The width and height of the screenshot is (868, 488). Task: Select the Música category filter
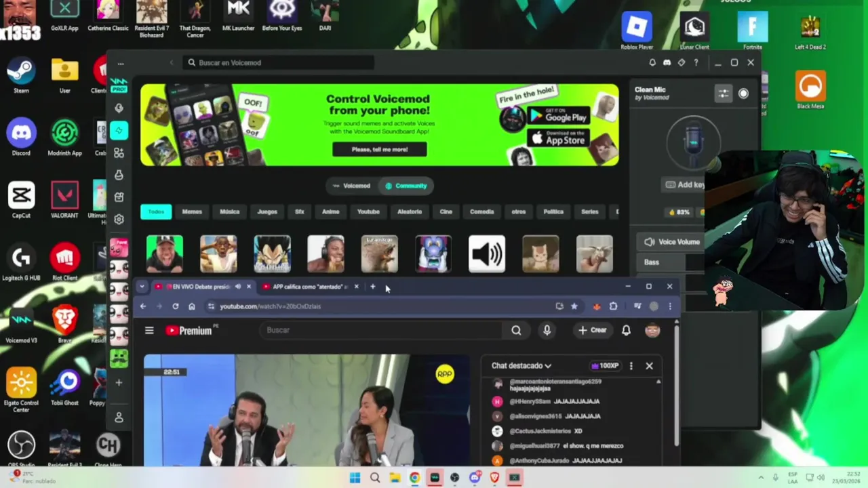click(229, 212)
